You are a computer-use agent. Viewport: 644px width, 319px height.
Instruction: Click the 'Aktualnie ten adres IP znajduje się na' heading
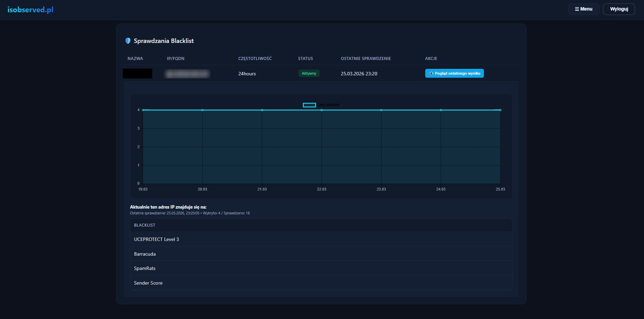168,207
